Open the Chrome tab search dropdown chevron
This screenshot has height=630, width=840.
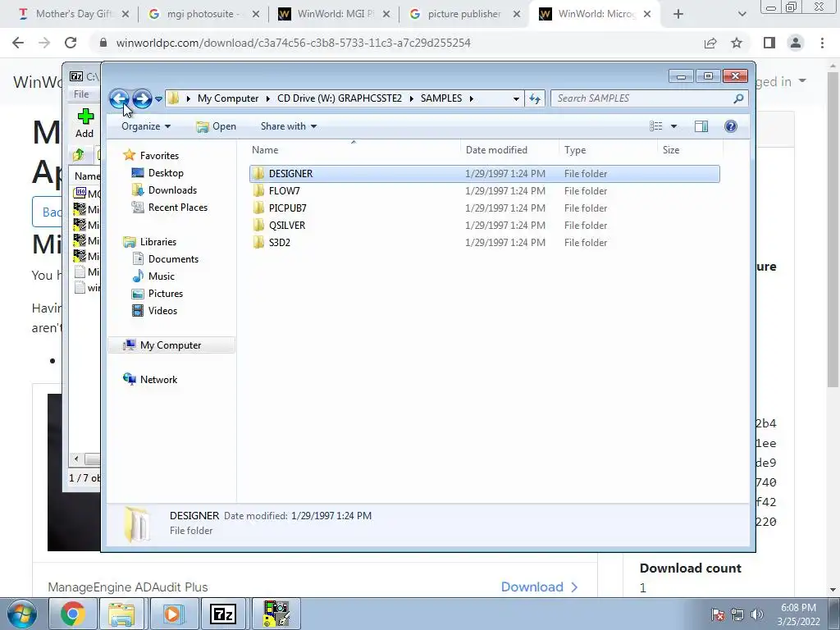742,15
